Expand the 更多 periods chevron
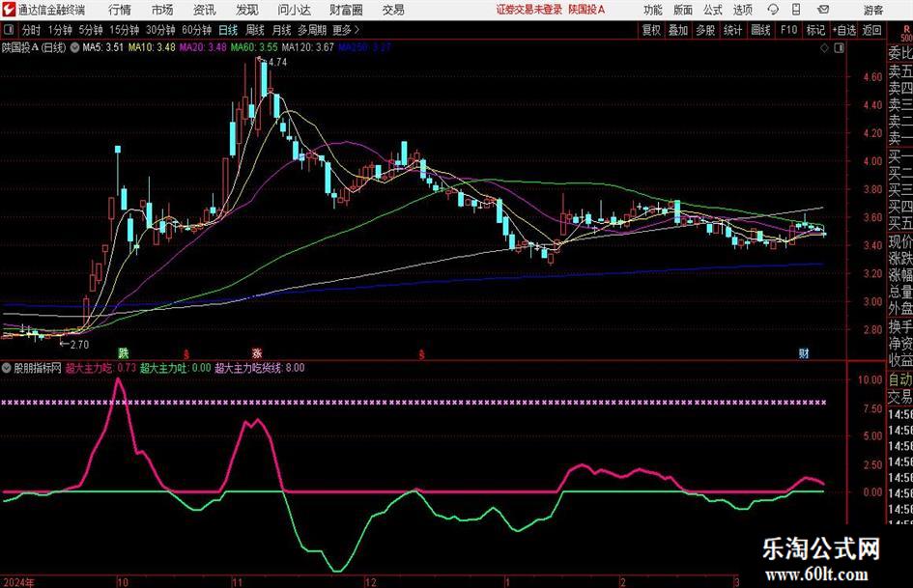 (357, 30)
